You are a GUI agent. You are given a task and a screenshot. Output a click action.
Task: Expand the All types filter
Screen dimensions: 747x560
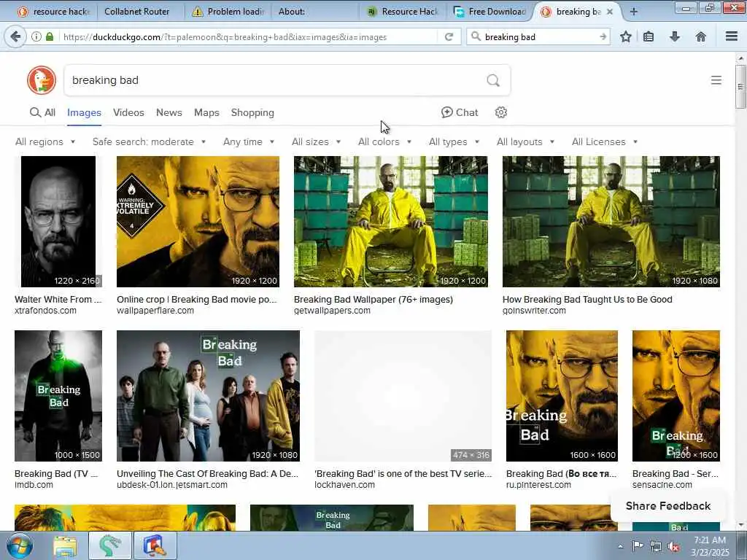click(x=454, y=142)
